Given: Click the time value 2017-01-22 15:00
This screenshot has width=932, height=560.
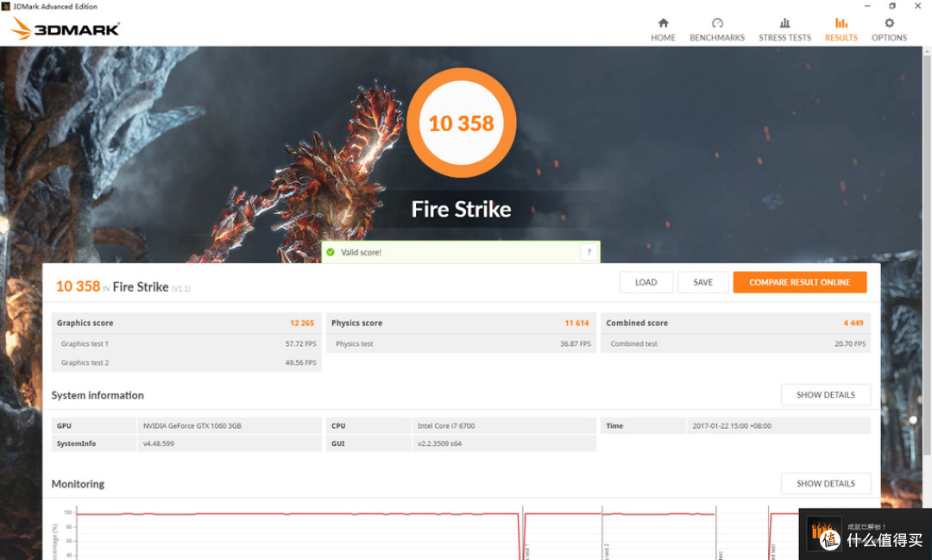Looking at the screenshot, I should (732, 425).
